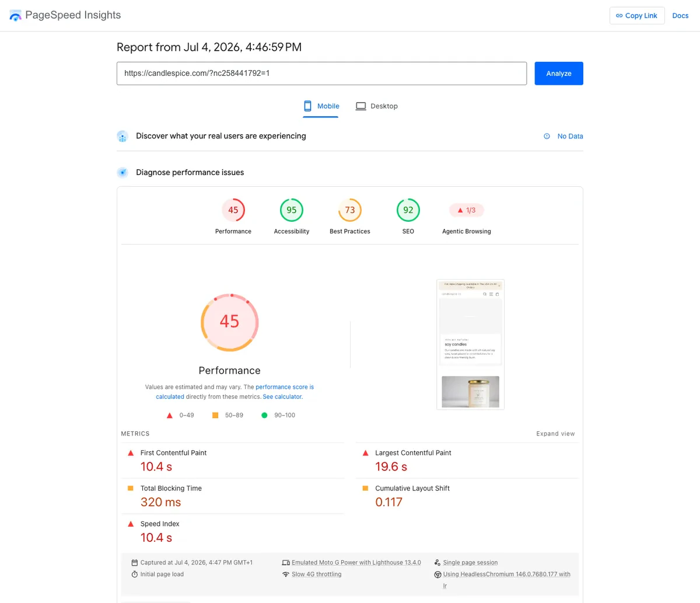Click the page screenshot thumbnail

tap(470, 344)
